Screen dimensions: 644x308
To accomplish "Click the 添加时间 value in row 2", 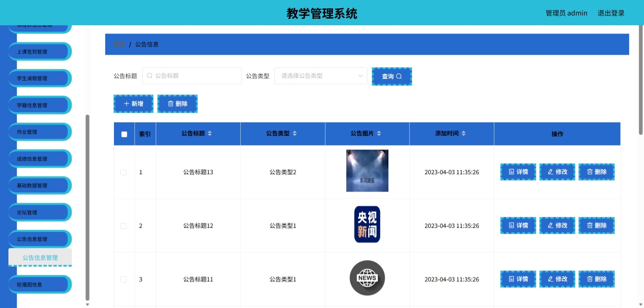I will [x=451, y=226].
